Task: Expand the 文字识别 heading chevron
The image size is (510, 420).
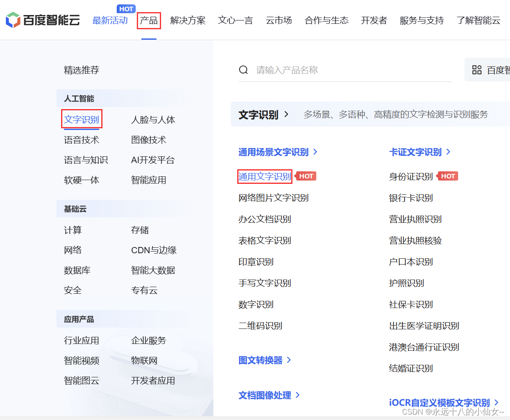Action: click(287, 114)
